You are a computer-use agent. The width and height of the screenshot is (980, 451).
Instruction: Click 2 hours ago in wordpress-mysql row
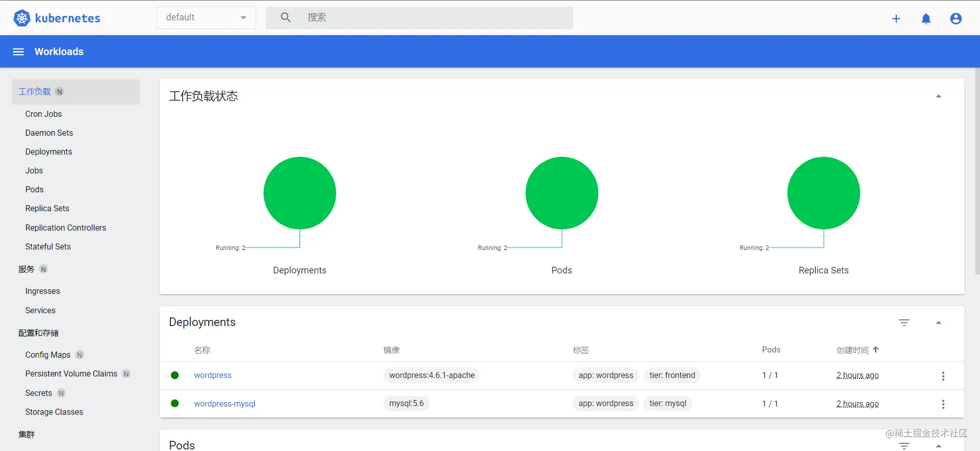[x=857, y=404]
